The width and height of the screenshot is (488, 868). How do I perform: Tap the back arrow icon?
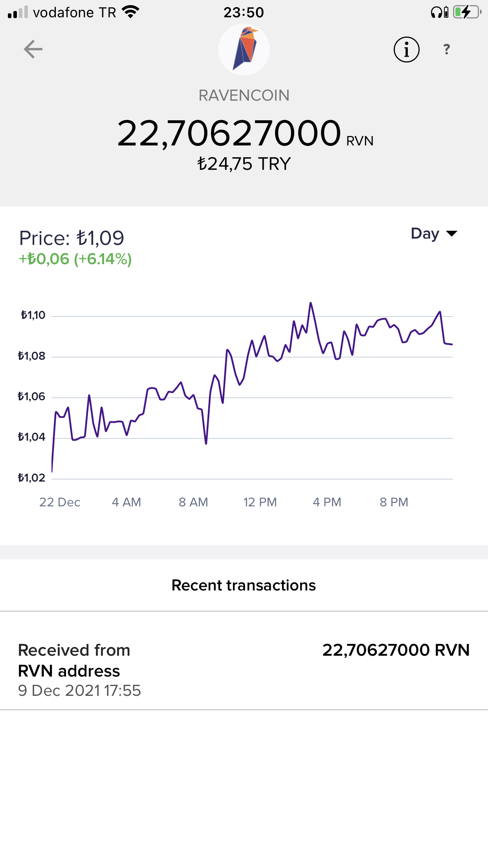tap(33, 49)
